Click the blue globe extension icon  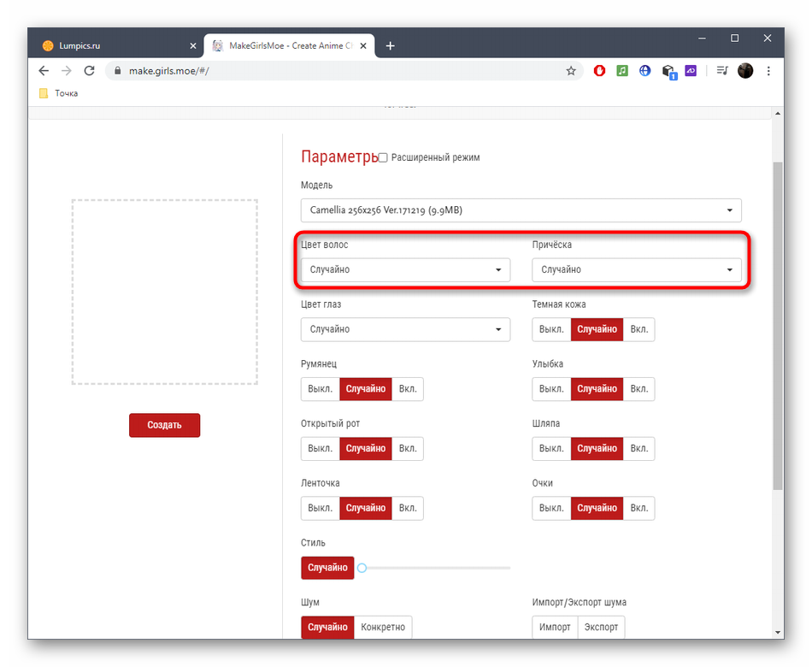point(645,71)
